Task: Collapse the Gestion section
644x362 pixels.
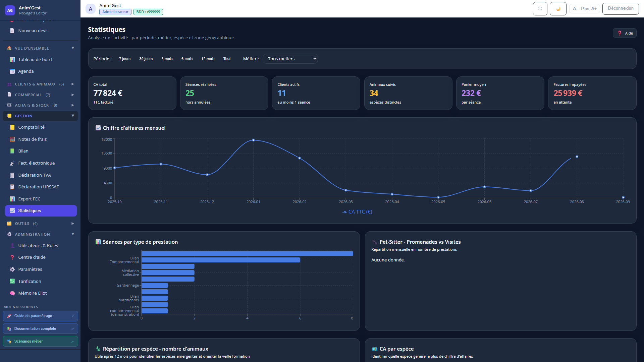Action: click(40, 116)
